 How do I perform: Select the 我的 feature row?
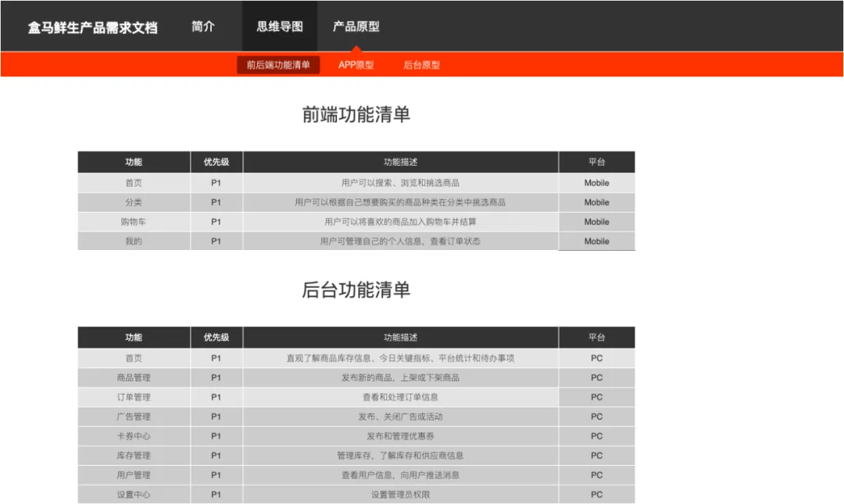click(x=133, y=241)
